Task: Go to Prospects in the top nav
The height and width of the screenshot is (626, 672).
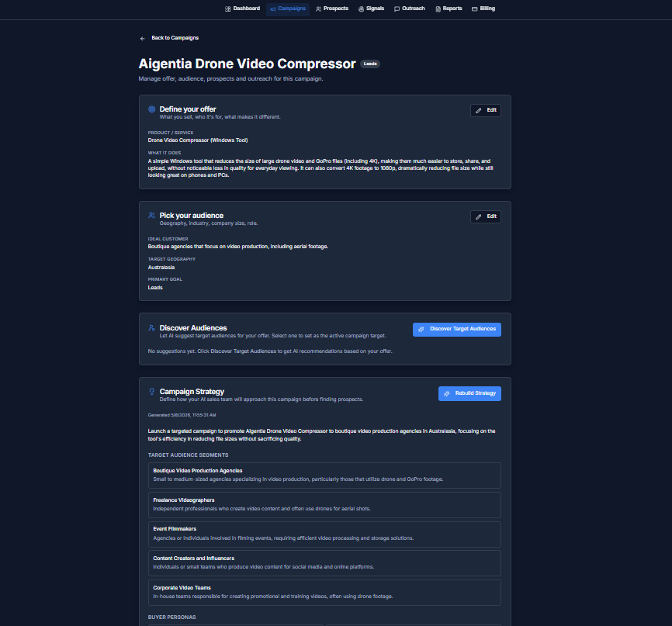Action: (x=331, y=9)
